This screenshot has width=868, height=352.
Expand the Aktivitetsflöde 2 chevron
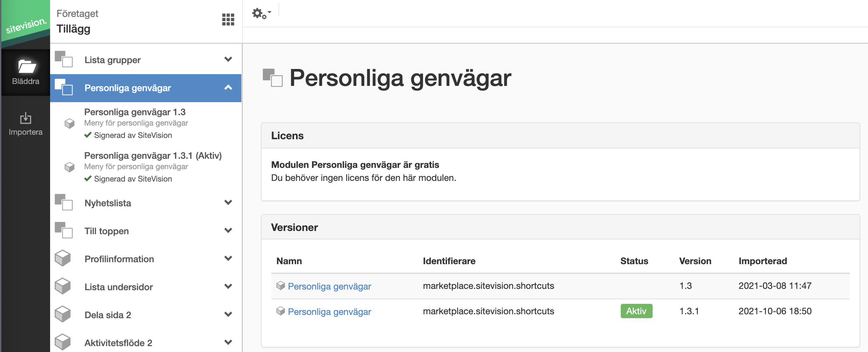point(228,342)
